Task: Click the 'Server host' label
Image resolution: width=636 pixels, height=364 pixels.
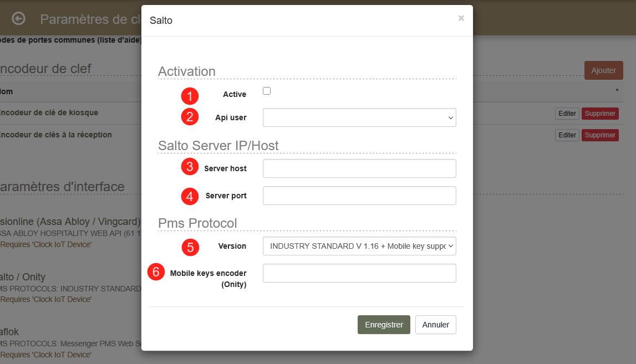Action: [225, 168]
